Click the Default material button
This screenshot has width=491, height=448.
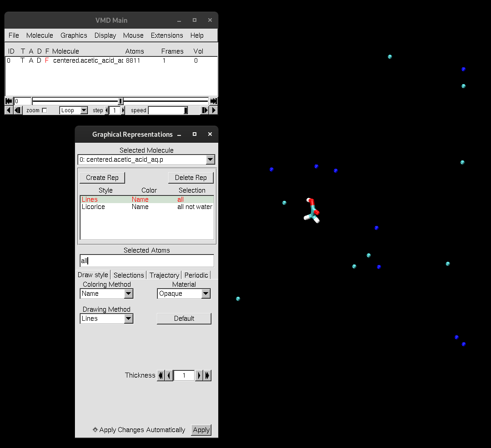click(x=184, y=319)
